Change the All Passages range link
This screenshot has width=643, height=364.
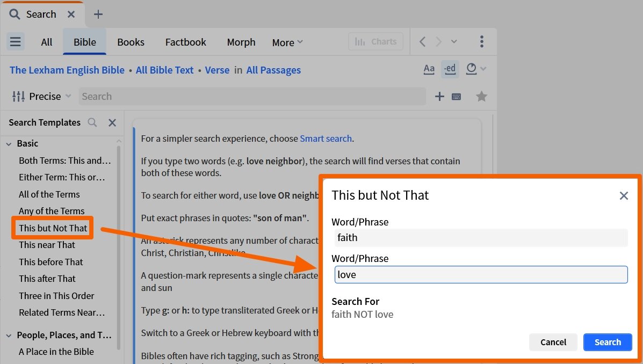point(273,70)
